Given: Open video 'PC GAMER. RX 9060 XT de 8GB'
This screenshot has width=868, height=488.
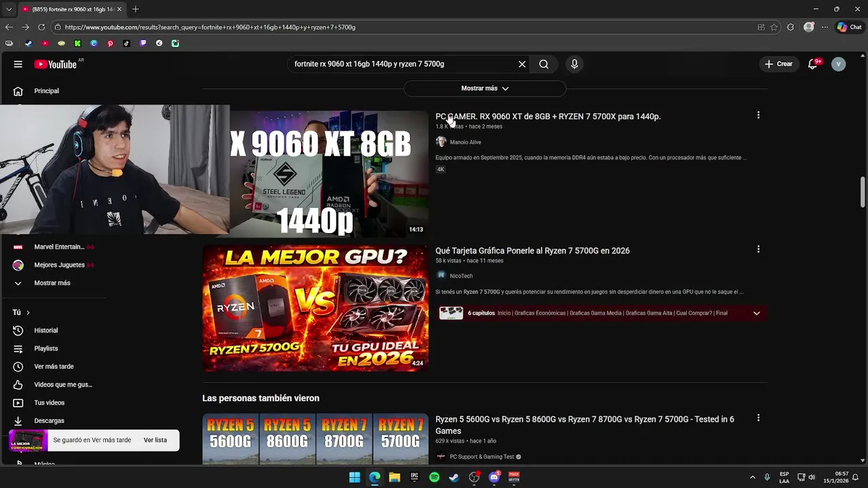Looking at the screenshot, I should (548, 117).
